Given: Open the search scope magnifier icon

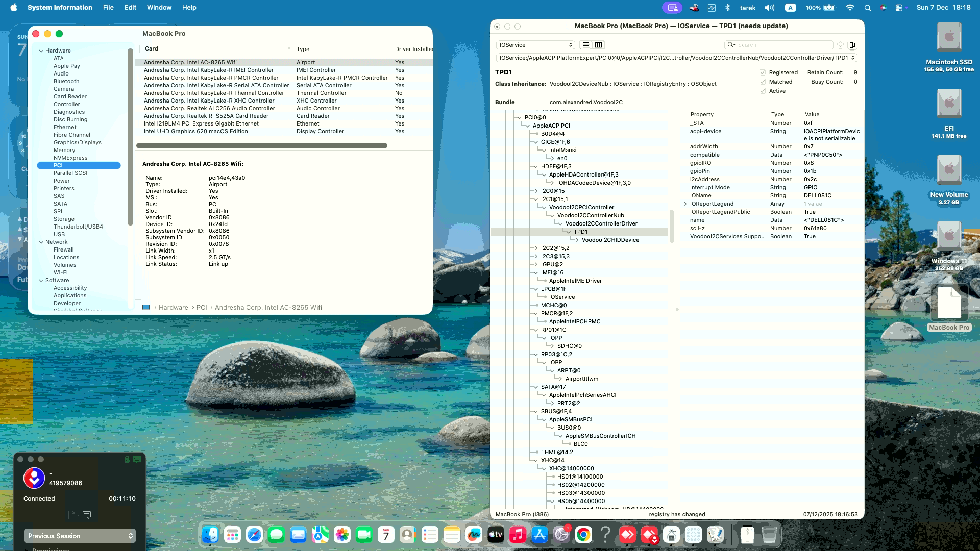Looking at the screenshot, I should click(732, 45).
